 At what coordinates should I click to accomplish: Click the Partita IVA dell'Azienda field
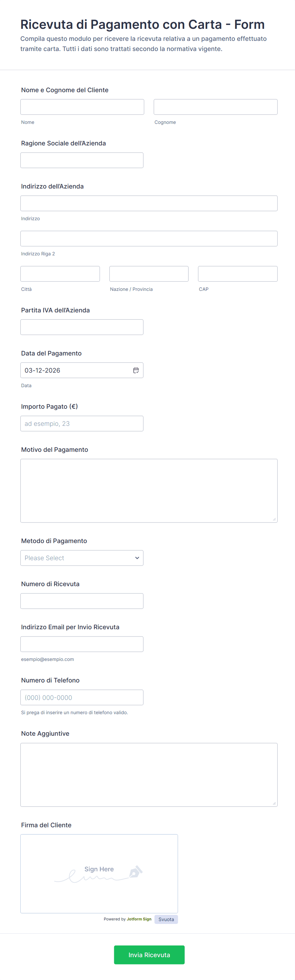point(82,327)
